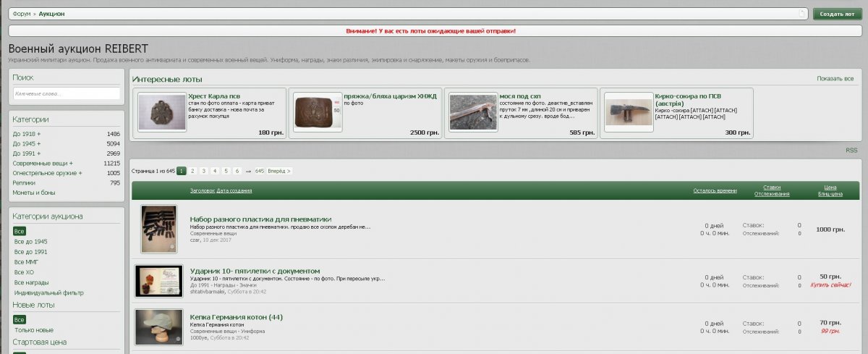Sort by Ставки column

(x=772, y=187)
